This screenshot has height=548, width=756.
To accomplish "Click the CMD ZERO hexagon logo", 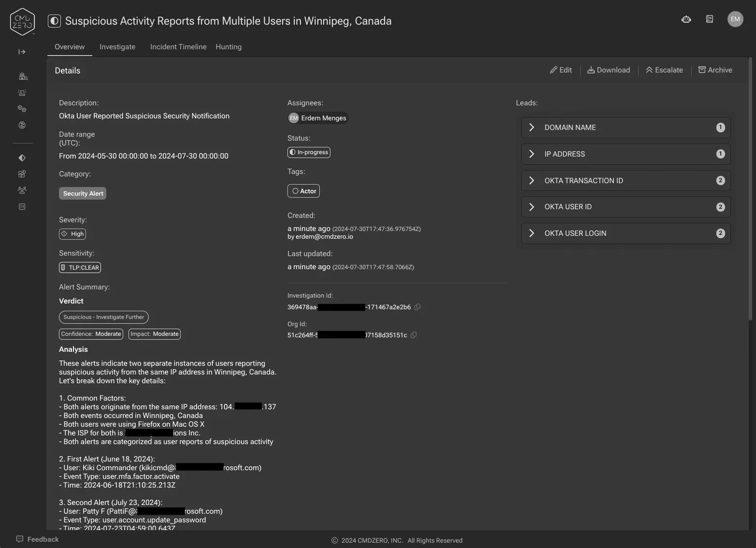I will pos(22,22).
